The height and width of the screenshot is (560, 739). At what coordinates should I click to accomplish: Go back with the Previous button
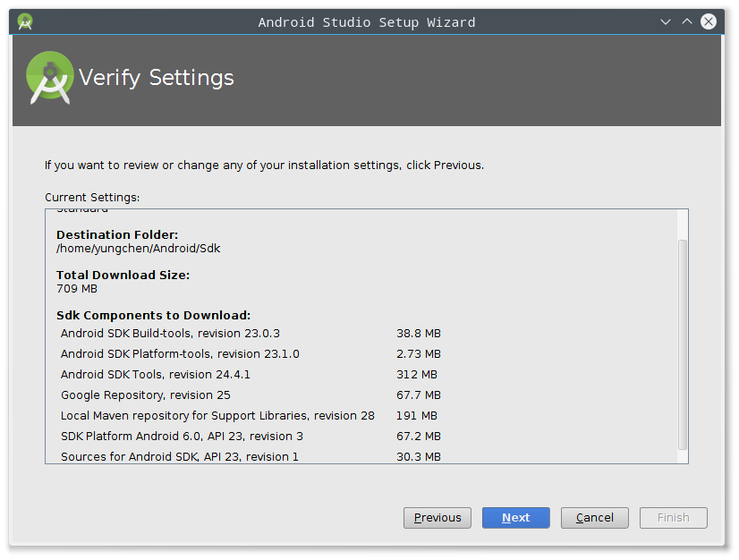tap(437, 518)
